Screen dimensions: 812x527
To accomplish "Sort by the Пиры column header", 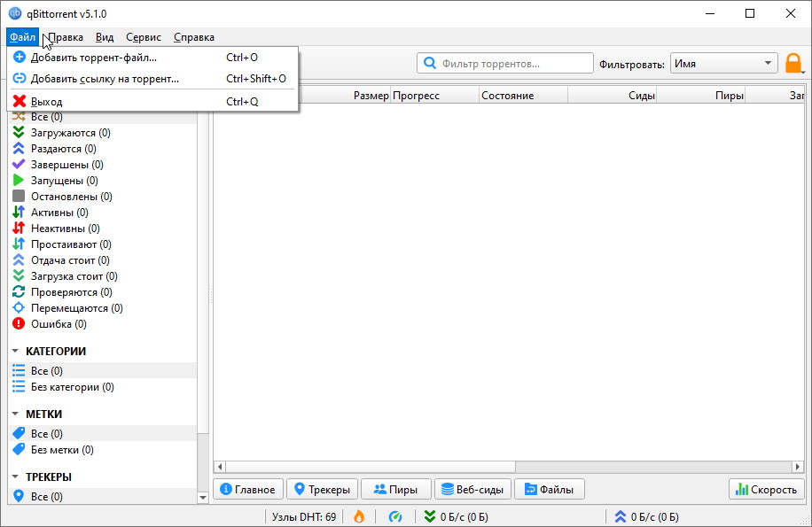I will (x=700, y=95).
